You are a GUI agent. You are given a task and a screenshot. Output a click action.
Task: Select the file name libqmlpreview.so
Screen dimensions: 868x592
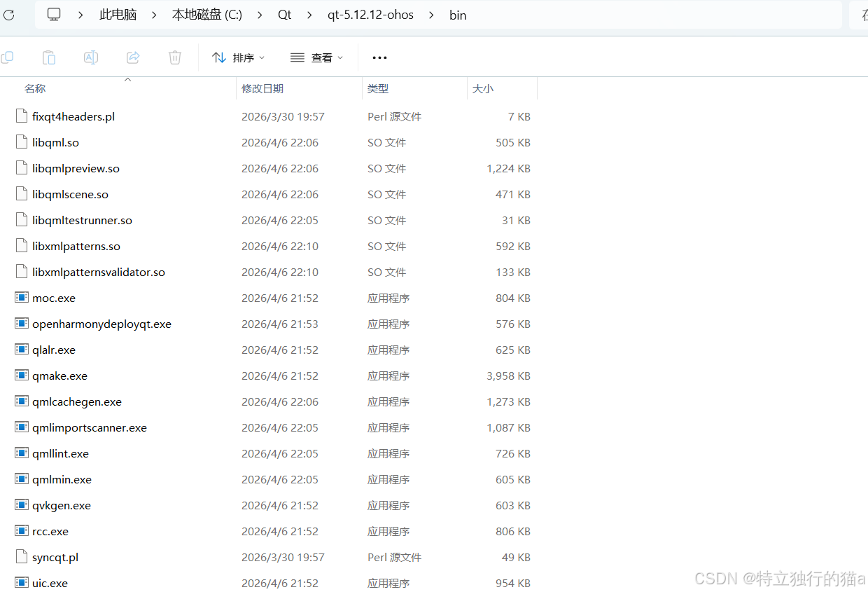coord(76,168)
